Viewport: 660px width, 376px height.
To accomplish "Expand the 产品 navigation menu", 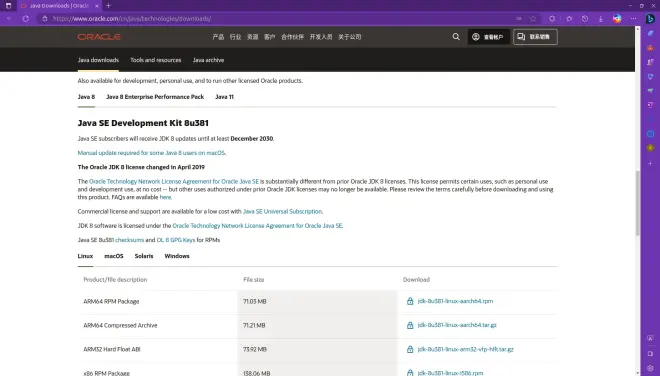I will [218, 37].
